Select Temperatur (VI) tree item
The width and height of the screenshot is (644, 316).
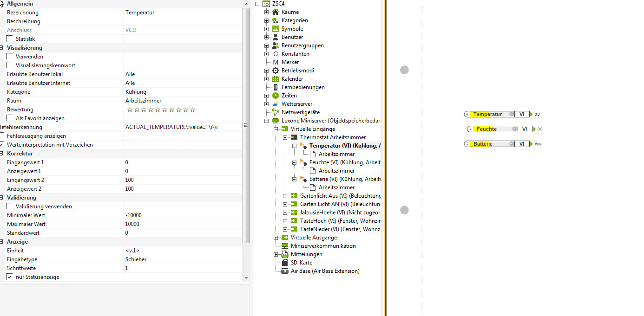(345, 146)
